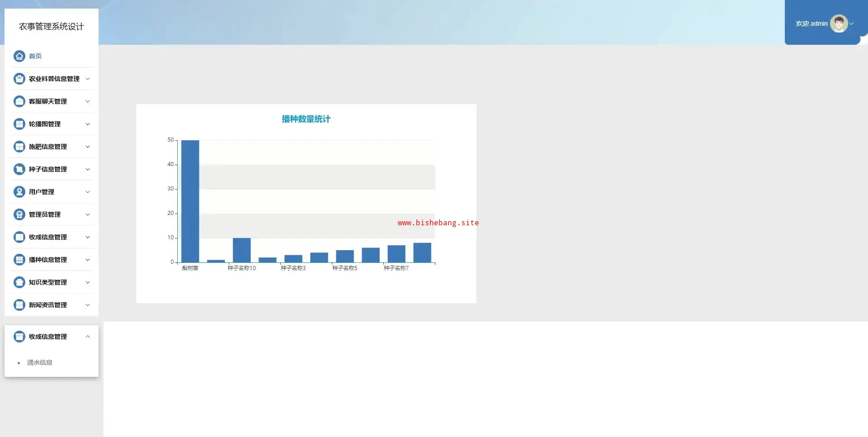Expand the 播种信息管理 chevron

click(x=88, y=260)
